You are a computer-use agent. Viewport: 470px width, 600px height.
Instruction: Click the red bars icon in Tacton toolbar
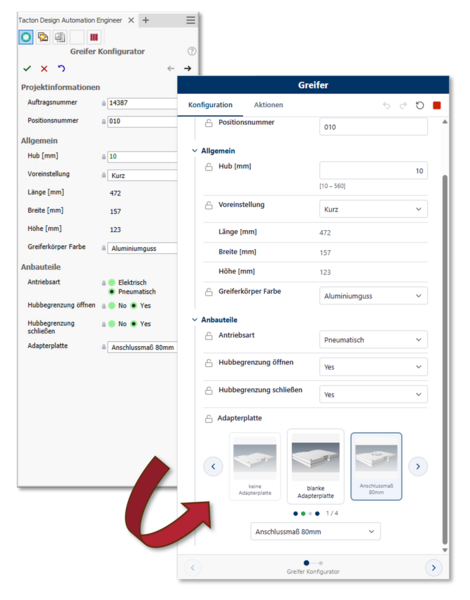pos(94,37)
